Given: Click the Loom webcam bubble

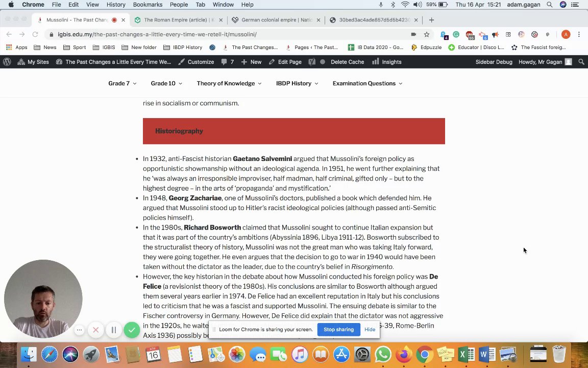Looking at the screenshot, I should 43,298.
